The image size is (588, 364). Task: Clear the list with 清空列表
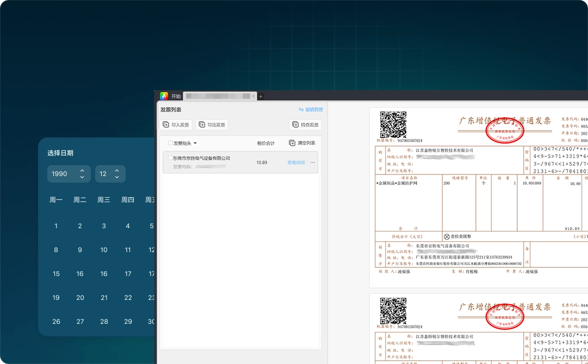tap(302, 143)
